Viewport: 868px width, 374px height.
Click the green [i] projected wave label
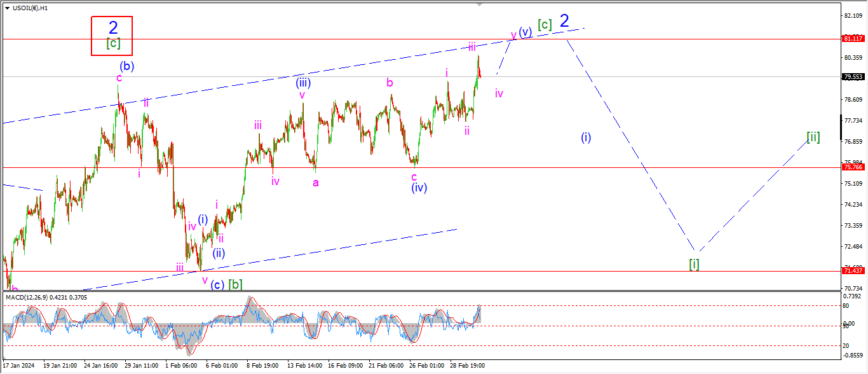(x=694, y=263)
